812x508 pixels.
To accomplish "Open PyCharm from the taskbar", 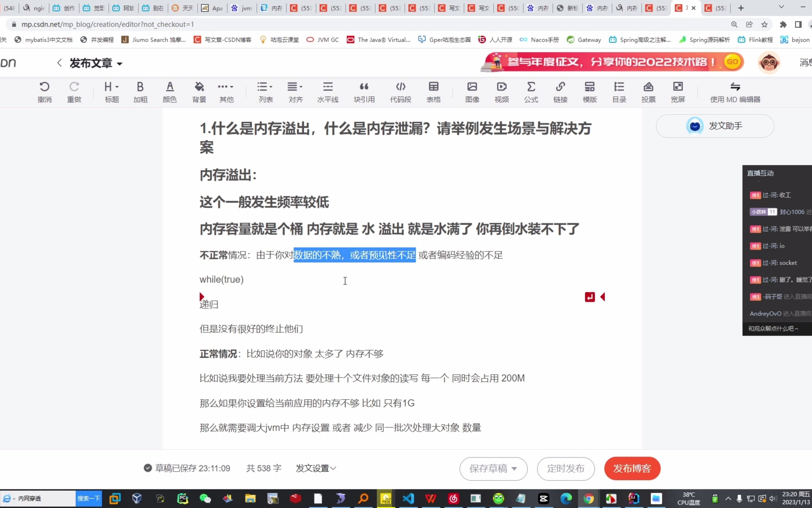I will click(x=183, y=499).
